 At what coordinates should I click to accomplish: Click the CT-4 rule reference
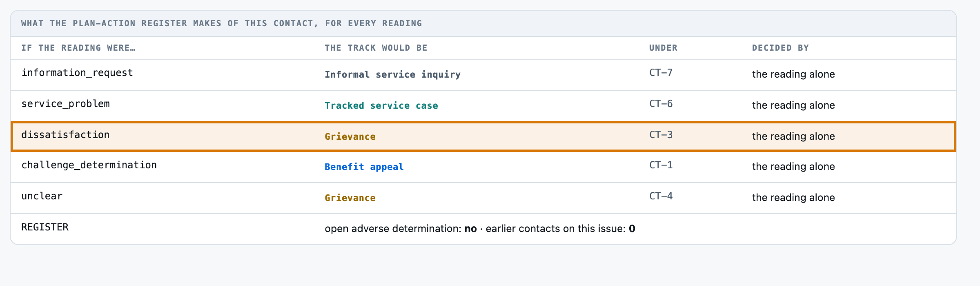pyautogui.click(x=661, y=196)
